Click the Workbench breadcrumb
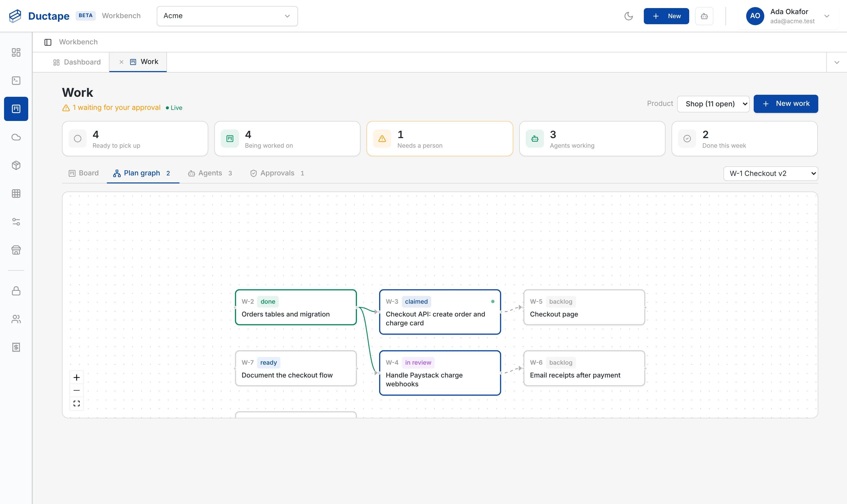Screen dimensions: 847x504 pyautogui.click(x=78, y=42)
